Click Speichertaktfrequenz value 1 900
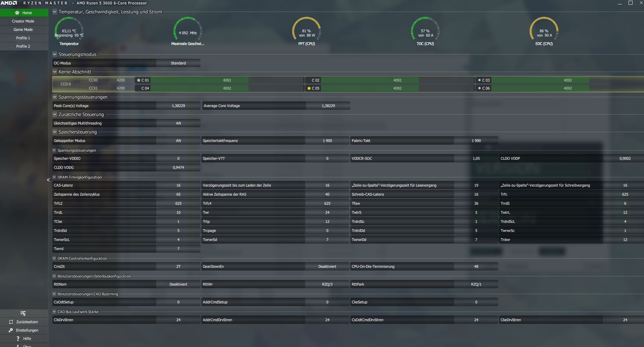Image resolution: width=644 pixels, height=347 pixels. coord(327,141)
